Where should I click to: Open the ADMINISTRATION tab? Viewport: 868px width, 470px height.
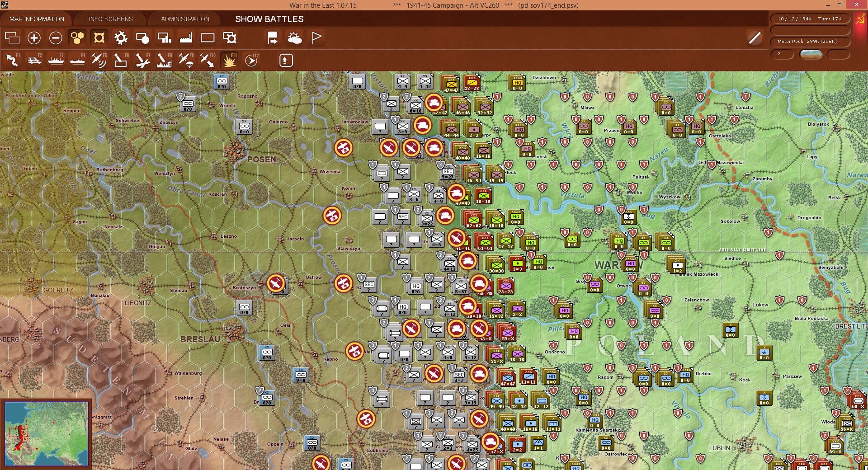(x=185, y=19)
